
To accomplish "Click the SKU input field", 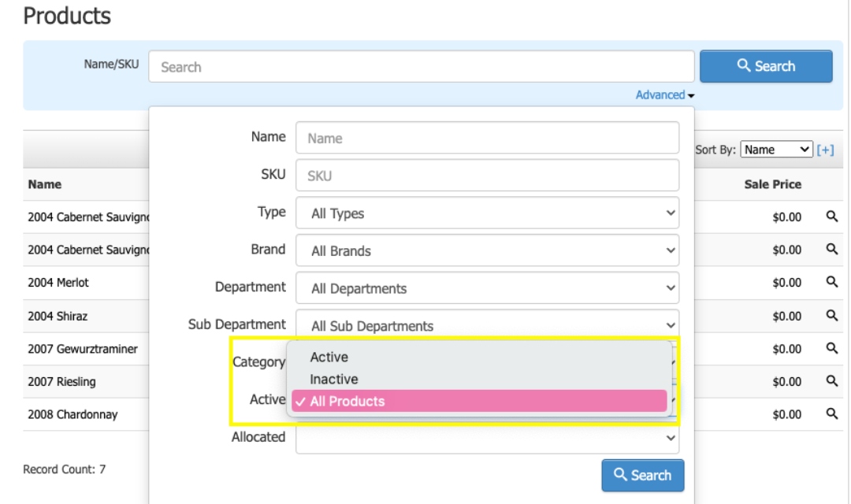I will point(487,176).
